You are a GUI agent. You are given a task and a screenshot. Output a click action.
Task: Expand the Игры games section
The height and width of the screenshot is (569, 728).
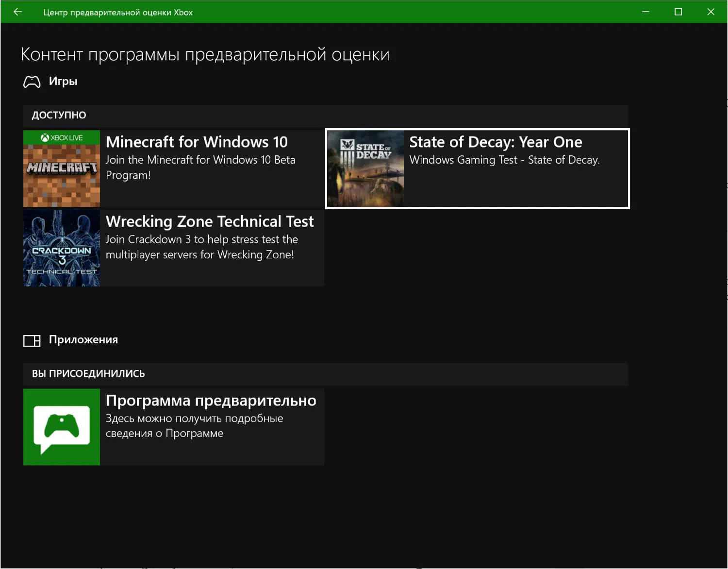click(63, 81)
